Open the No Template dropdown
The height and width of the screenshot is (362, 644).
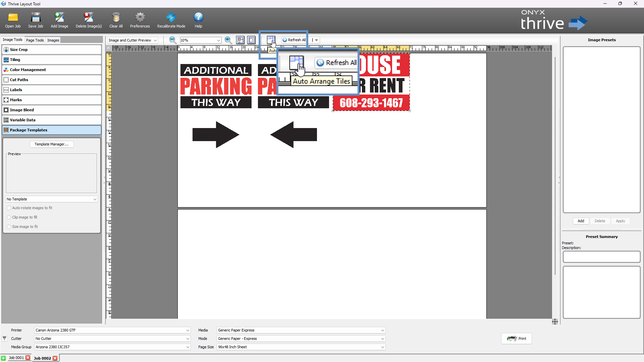coord(52,199)
